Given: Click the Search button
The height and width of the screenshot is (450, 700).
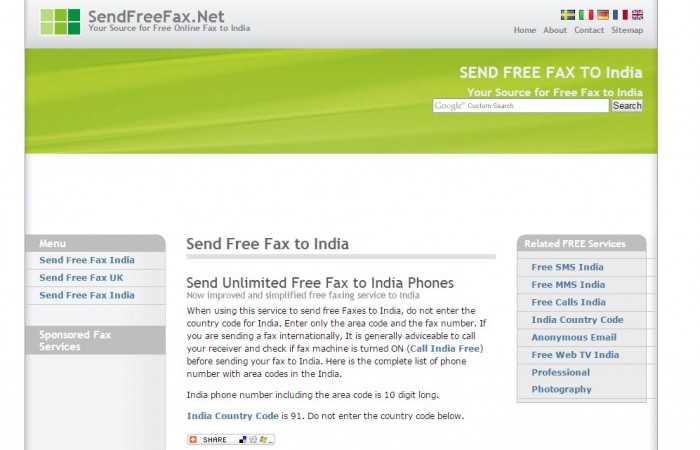Looking at the screenshot, I should [x=627, y=106].
